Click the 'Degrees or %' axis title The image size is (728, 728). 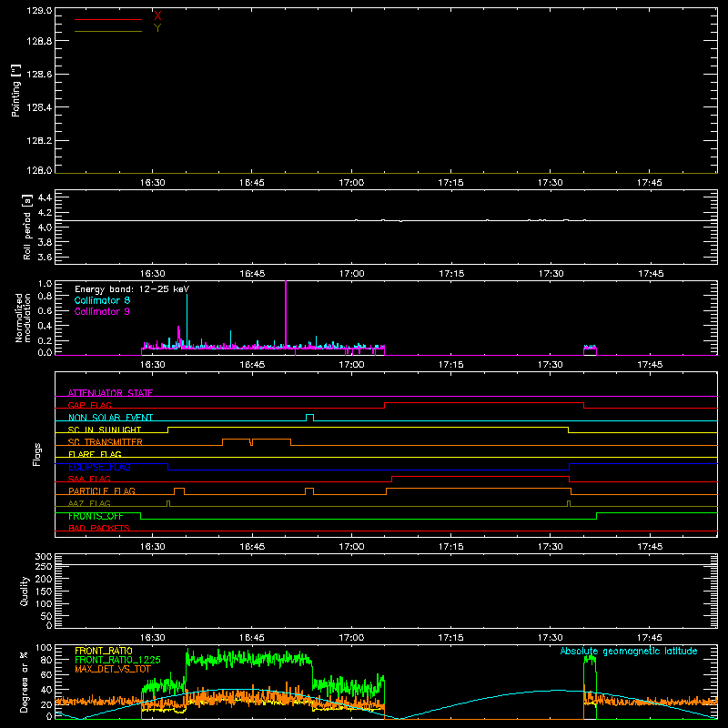[25, 682]
